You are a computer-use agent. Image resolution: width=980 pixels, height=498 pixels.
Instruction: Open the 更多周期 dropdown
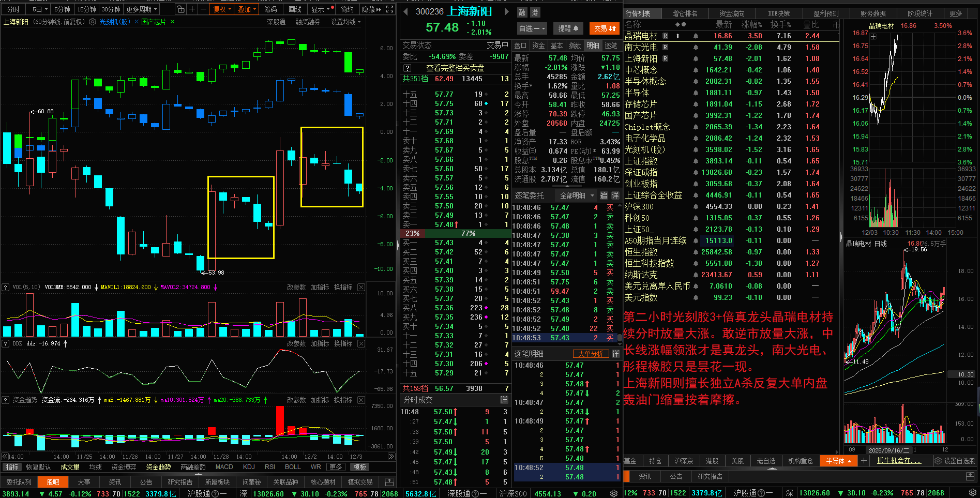click(141, 9)
